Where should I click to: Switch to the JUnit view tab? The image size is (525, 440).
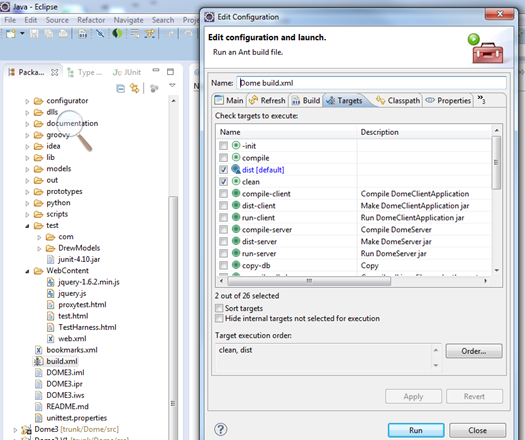tap(127, 72)
